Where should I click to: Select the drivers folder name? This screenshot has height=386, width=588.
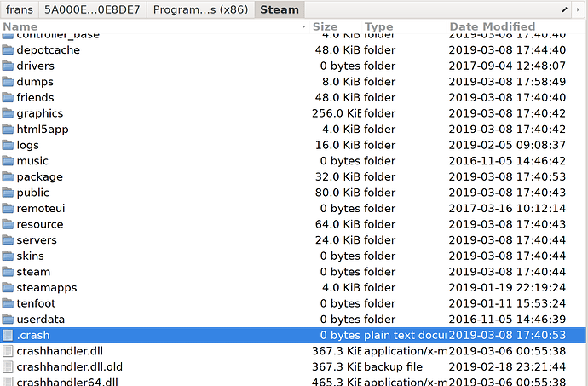(x=36, y=66)
